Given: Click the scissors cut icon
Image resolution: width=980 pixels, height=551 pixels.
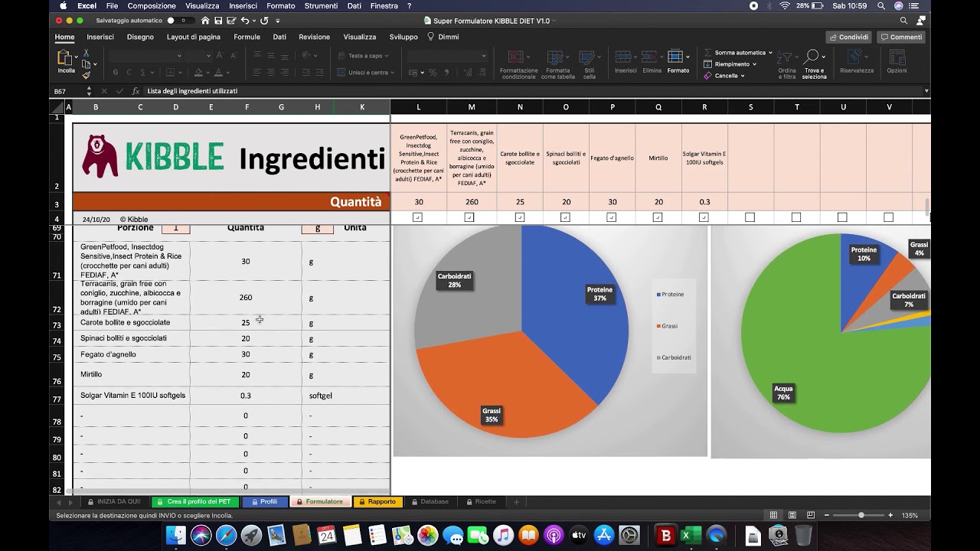Looking at the screenshot, I should (86, 53).
